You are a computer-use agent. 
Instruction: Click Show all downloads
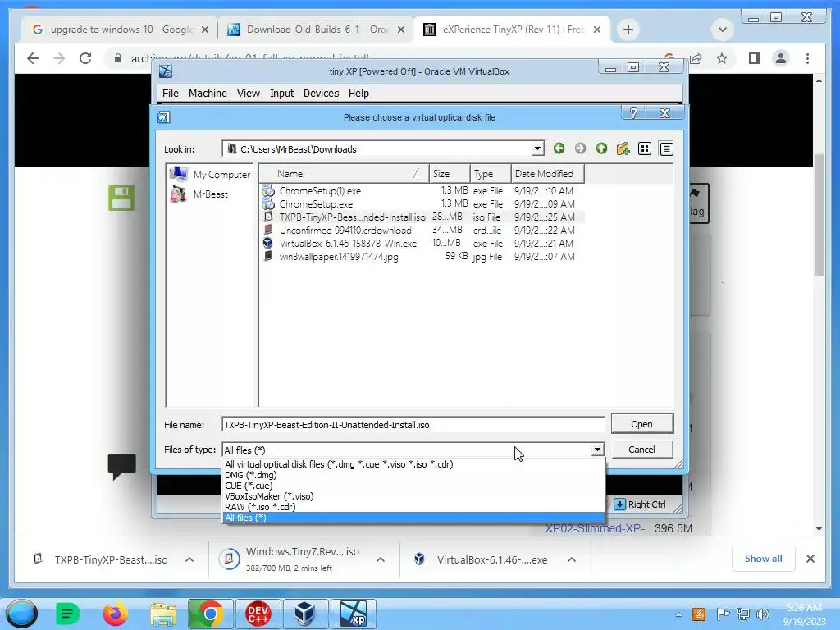(x=763, y=559)
